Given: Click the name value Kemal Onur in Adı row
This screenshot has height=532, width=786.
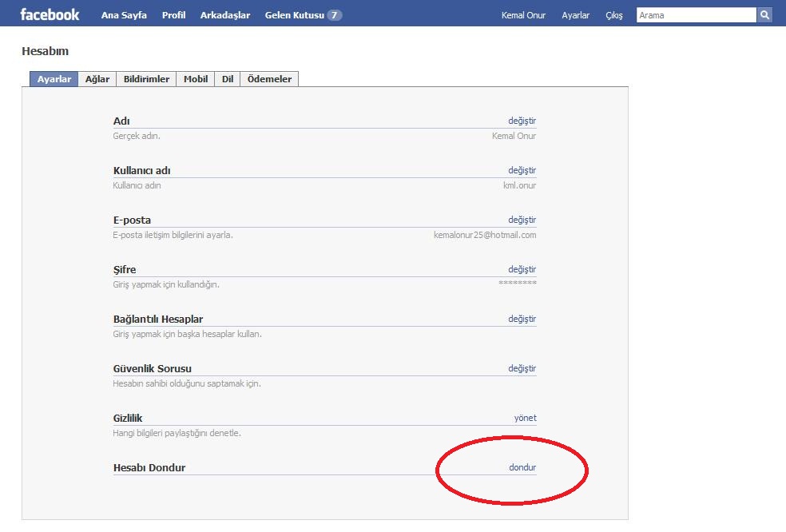Looking at the screenshot, I should tap(514, 136).
